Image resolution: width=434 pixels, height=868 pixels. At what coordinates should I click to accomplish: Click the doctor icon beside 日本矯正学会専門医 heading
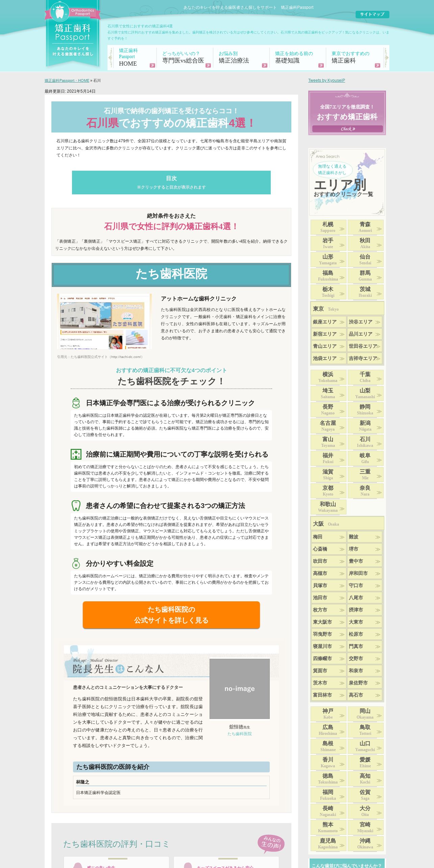pos(76,403)
